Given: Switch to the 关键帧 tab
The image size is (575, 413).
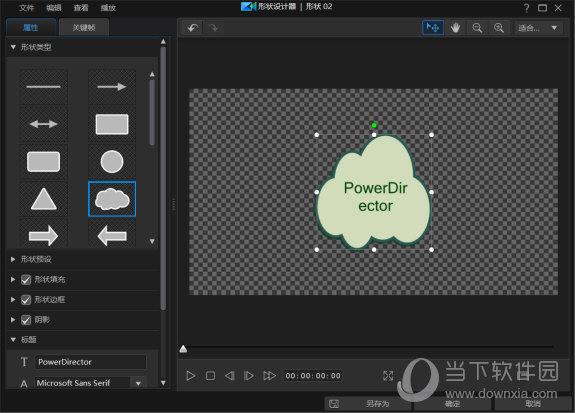Looking at the screenshot, I should (x=84, y=28).
